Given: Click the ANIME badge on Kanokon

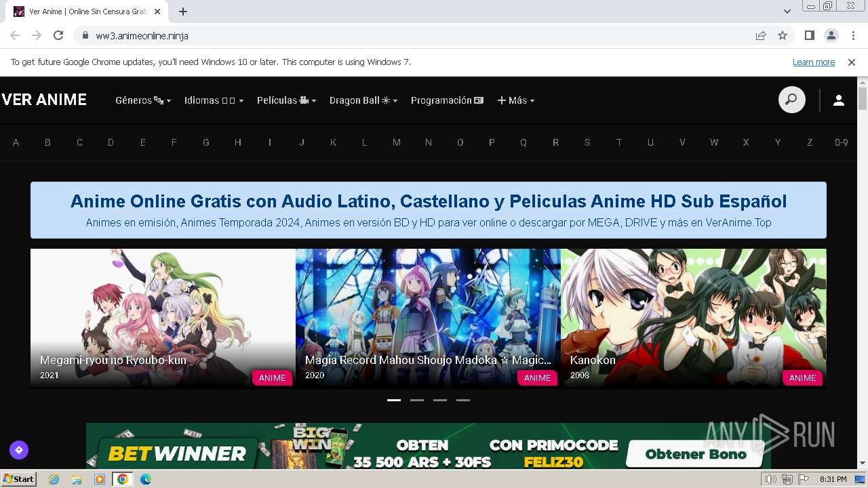Looking at the screenshot, I should point(802,378).
